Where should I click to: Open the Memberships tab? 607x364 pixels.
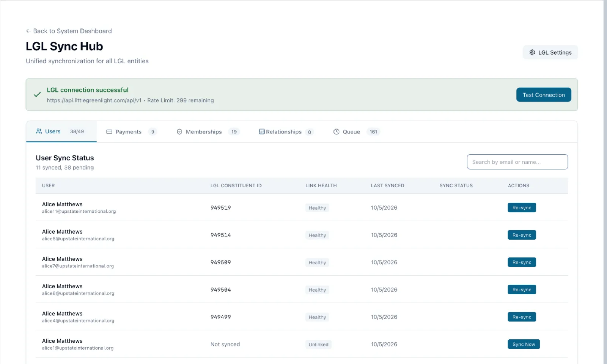pyautogui.click(x=208, y=132)
